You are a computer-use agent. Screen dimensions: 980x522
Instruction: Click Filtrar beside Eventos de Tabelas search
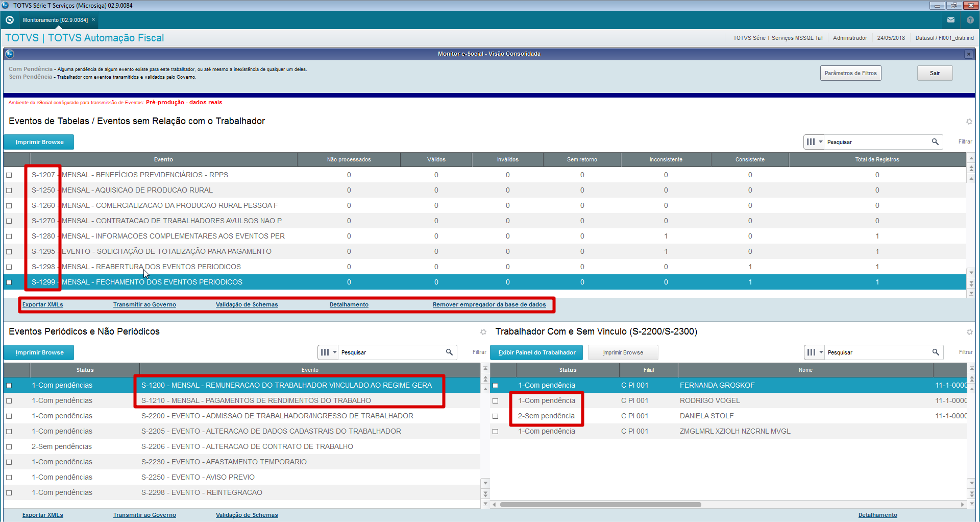[x=965, y=142]
